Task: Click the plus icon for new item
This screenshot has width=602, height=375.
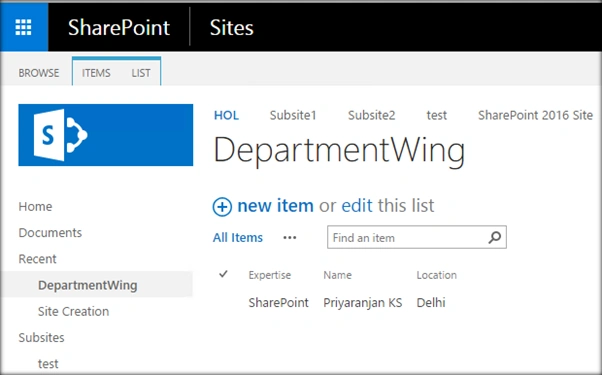Action: [x=222, y=207]
